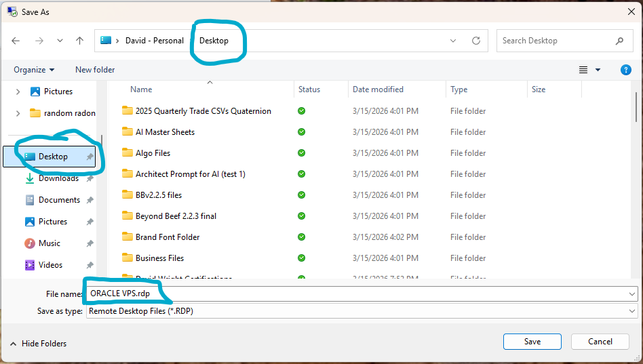Expand the random radon folder node
Viewport: 643px width, 364px height.
point(18,113)
